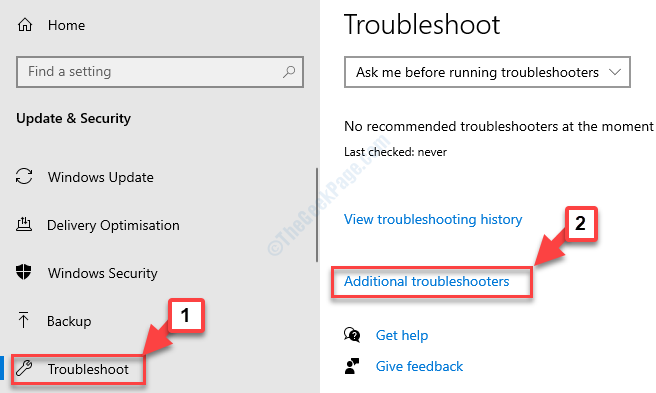Open the Windows Security section
This screenshot has width=656, height=393.
pos(87,273)
